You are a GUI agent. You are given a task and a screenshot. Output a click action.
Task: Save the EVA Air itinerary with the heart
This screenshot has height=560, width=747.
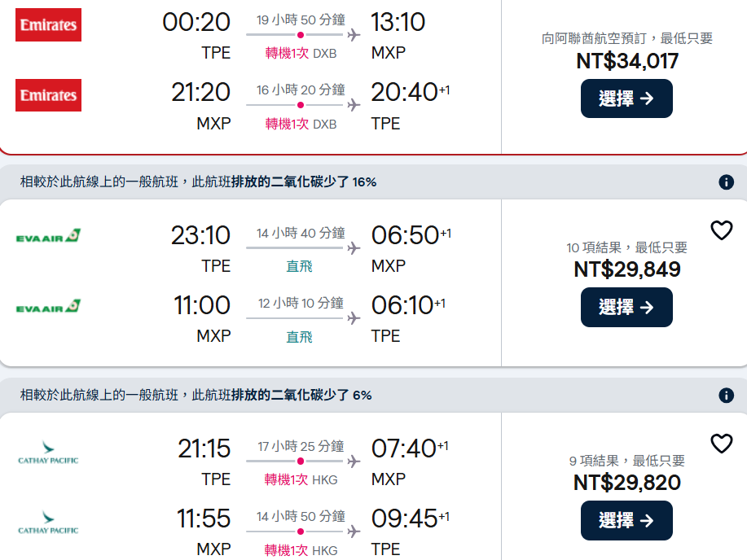click(722, 230)
